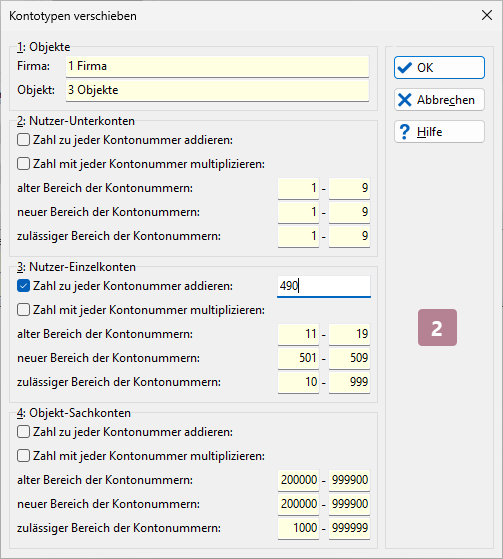Click the Objekt field showing 3 Objekte
This screenshot has height=559, width=503.
point(217,90)
